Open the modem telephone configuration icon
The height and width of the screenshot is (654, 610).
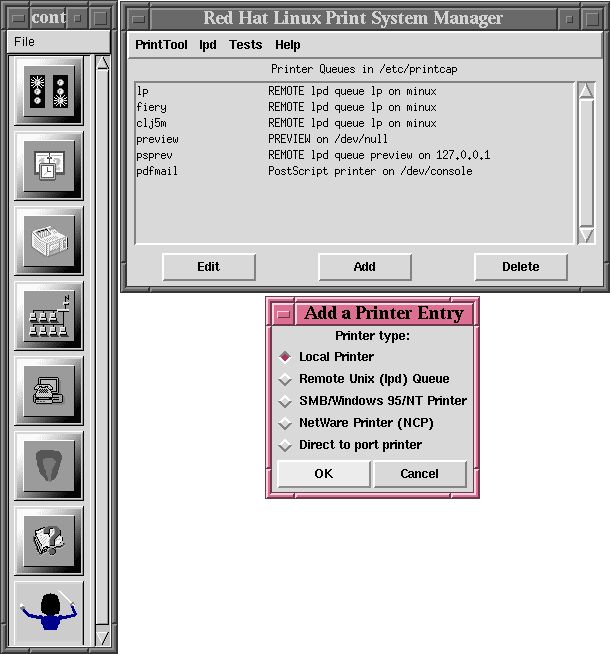pyautogui.click(x=49, y=391)
